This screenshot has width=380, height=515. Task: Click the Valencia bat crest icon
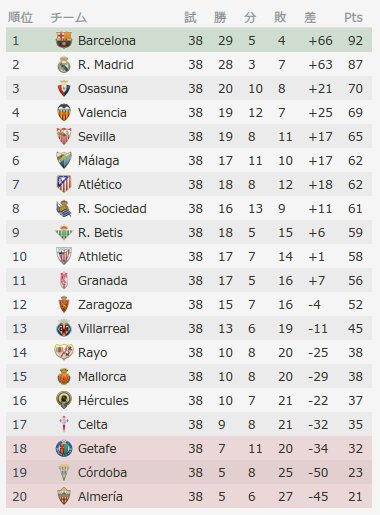64,112
